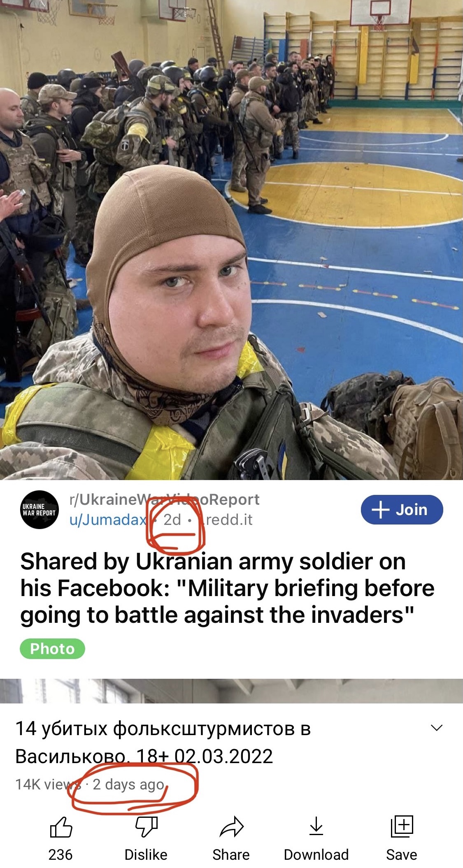Tap the Reddit post title about the military briefing
This screenshot has height=868, width=463.
227,588
